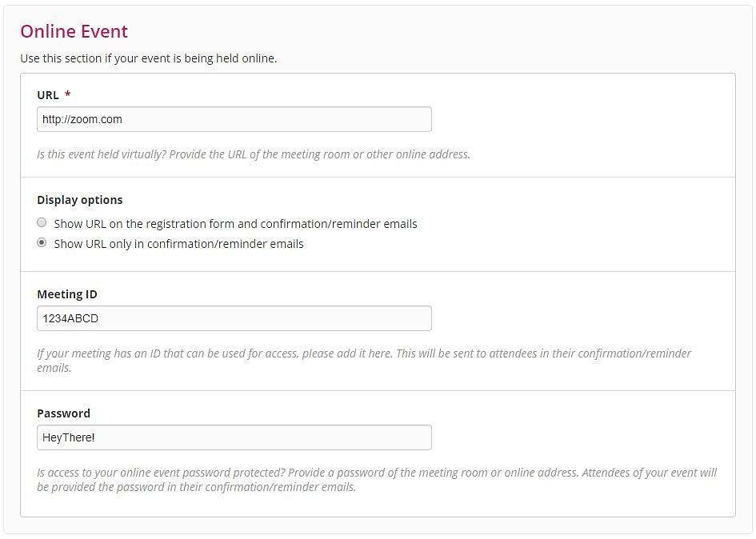
Task: Click the 'Show URL on the registration form' label text
Action: click(x=235, y=224)
